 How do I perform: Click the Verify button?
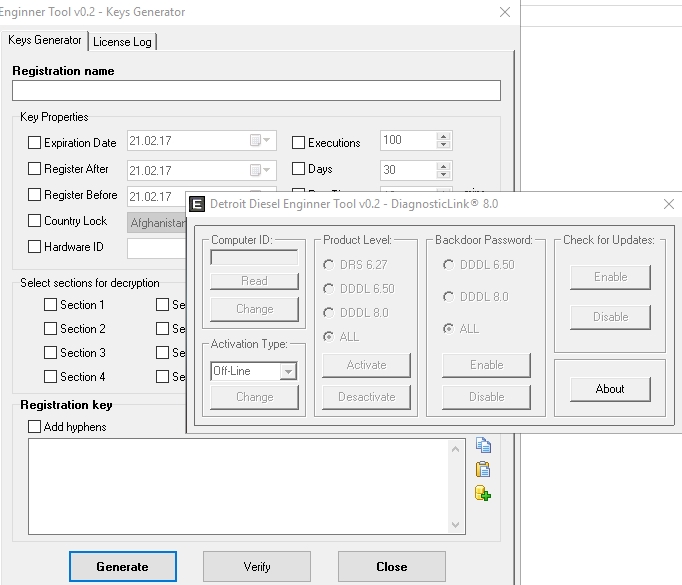pyautogui.click(x=257, y=566)
